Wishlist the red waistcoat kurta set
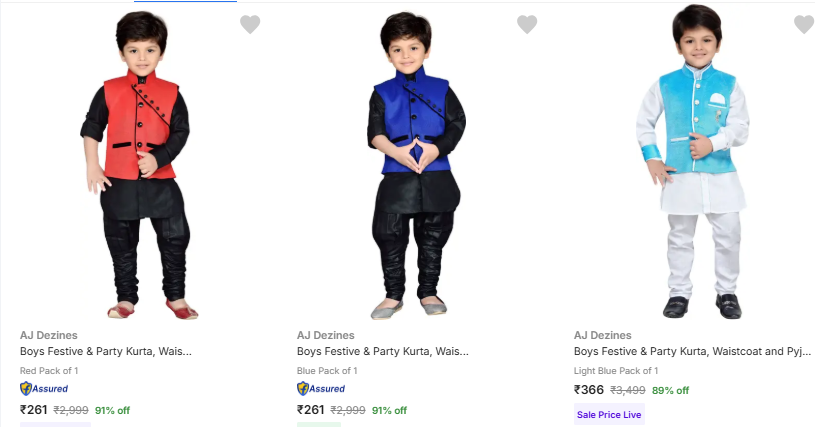The image size is (815, 427). pos(250,25)
